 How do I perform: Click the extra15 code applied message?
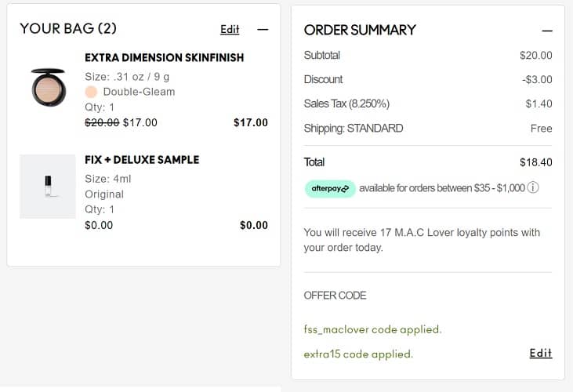point(358,354)
